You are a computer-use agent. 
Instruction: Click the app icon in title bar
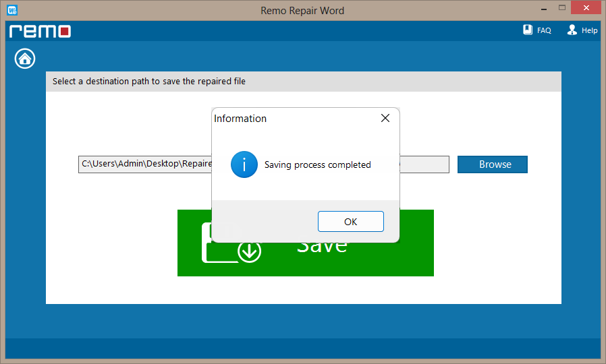pyautogui.click(x=11, y=10)
